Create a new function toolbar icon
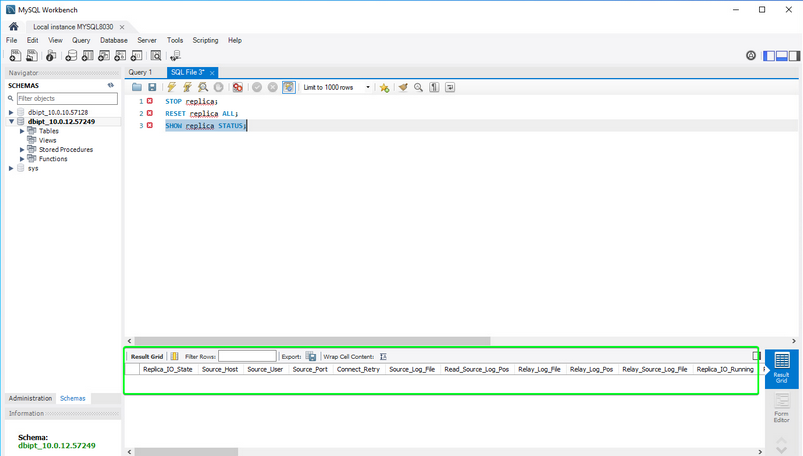Image resolution: width=803 pixels, height=456 pixels. (x=137, y=55)
